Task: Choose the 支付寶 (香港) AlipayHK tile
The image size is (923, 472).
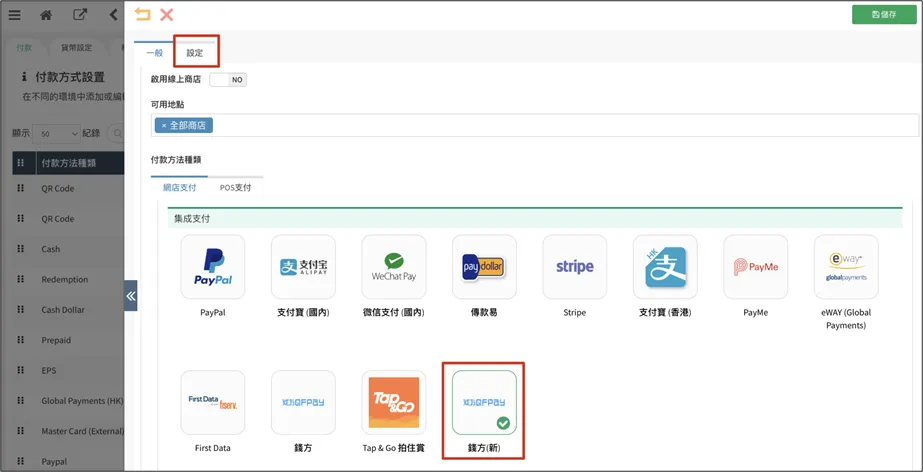Action: 665,267
